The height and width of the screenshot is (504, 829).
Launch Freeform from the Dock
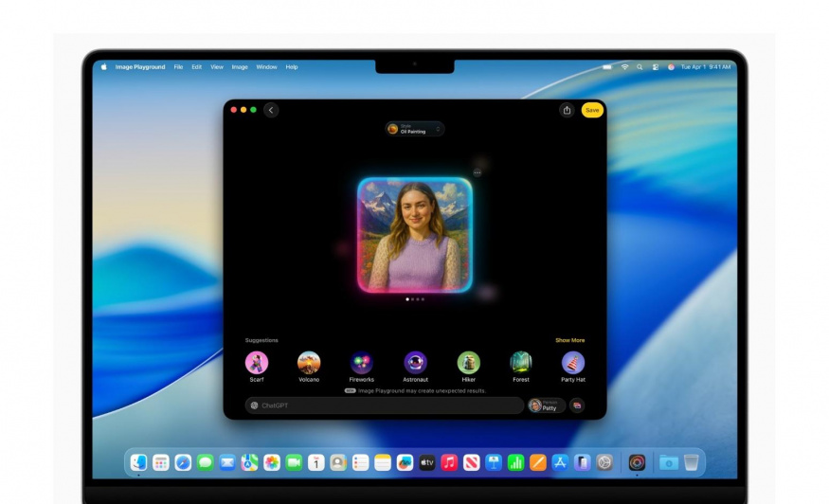pos(405,462)
